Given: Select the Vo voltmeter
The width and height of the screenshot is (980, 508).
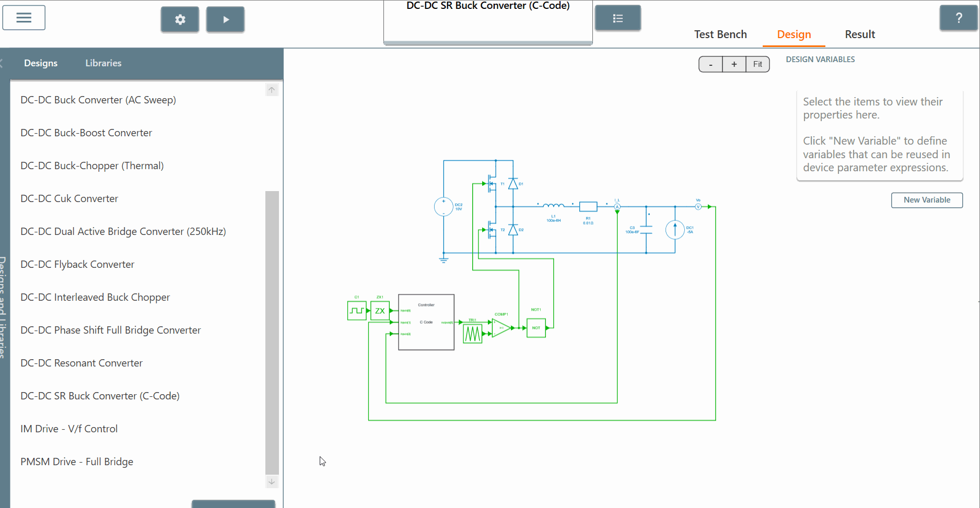Looking at the screenshot, I should (x=698, y=207).
